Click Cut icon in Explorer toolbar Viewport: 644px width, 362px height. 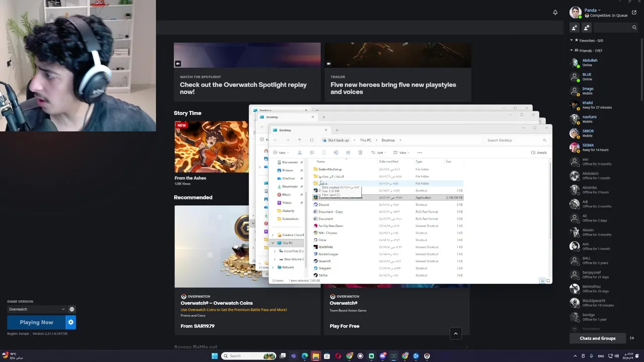299,152
